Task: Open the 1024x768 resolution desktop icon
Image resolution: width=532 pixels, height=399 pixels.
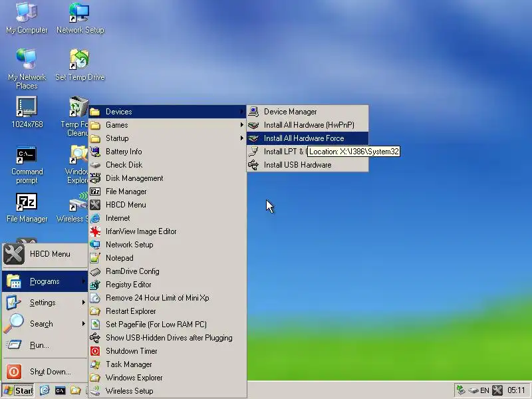Action: coord(27,112)
